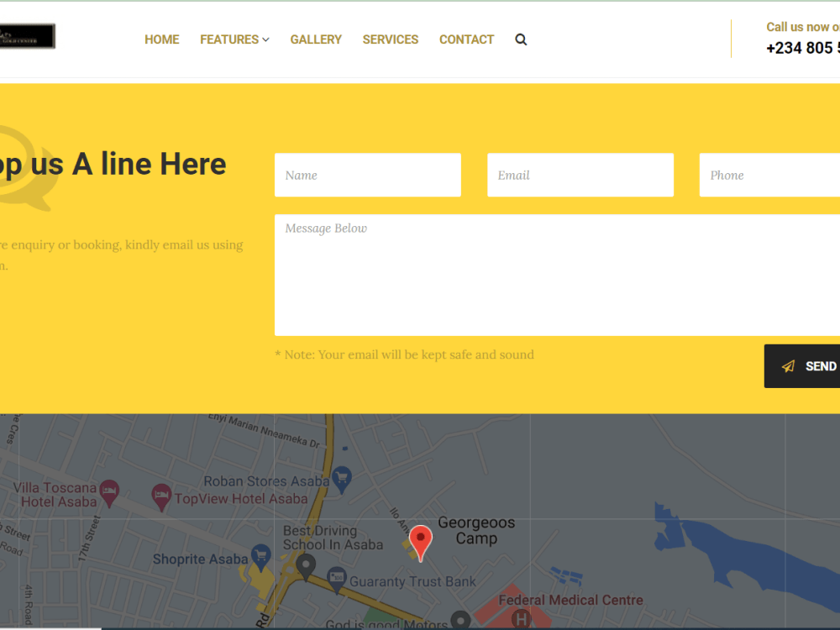Open the Services menu item
This screenshot has height=630, width=840.
(x=391, y=39)
